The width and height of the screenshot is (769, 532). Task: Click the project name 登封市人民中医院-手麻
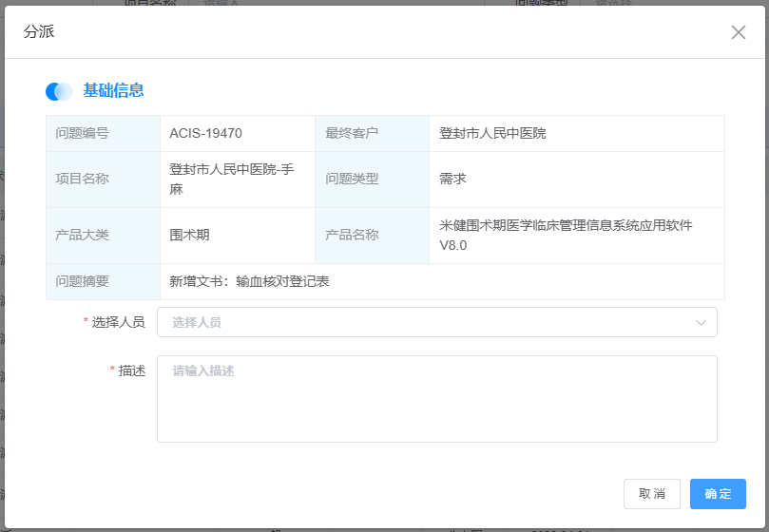[231, 179]
